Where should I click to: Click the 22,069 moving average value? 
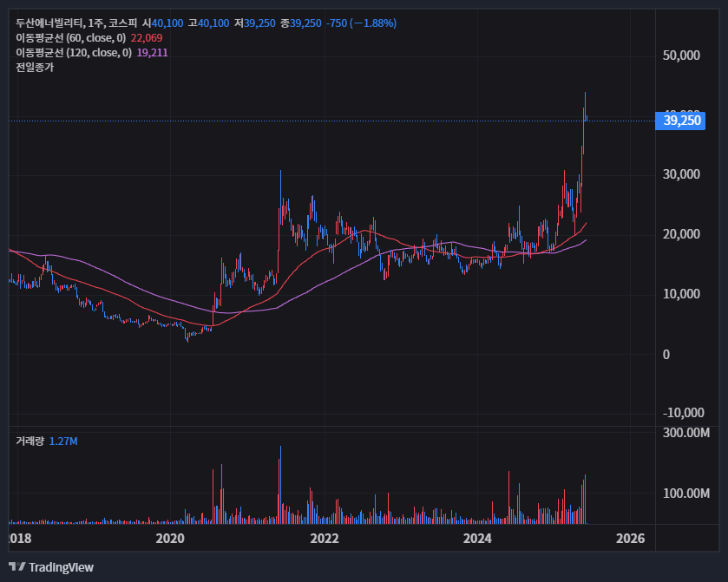click(147, 38)
